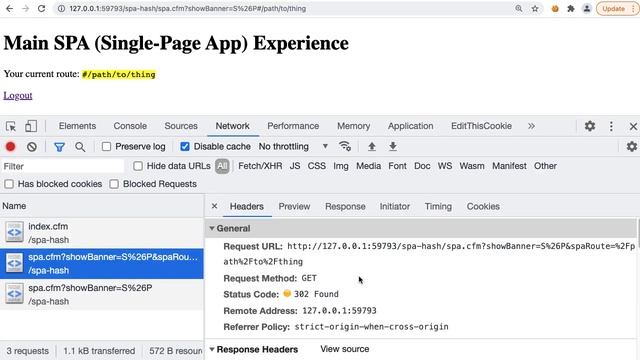Stop recording the network log
The width and height of the screenshot is (640, 360).
coord(11,147)
